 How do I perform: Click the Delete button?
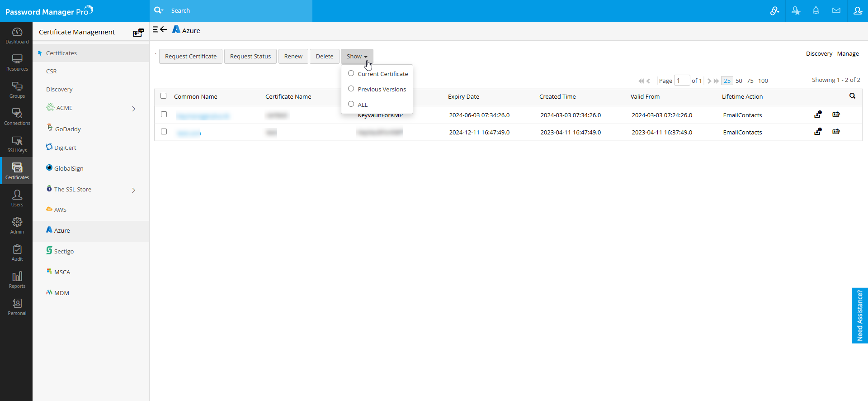[x=325, y=56]
